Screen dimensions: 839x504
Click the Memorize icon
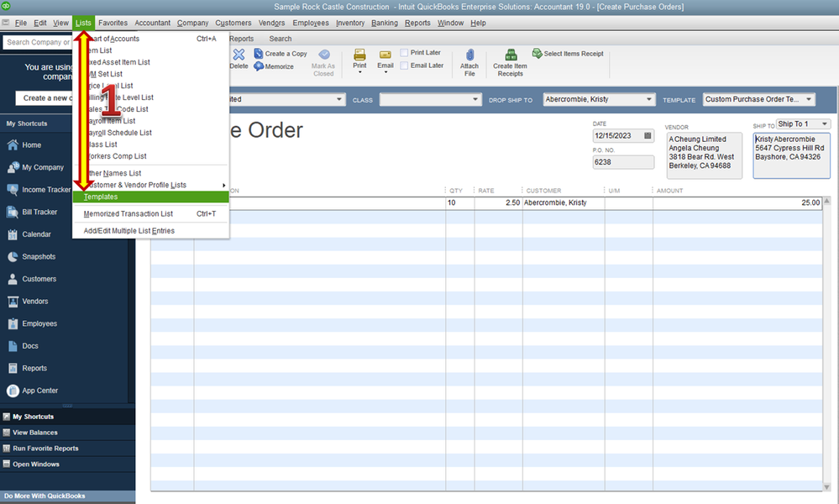(x=259, y=66)
